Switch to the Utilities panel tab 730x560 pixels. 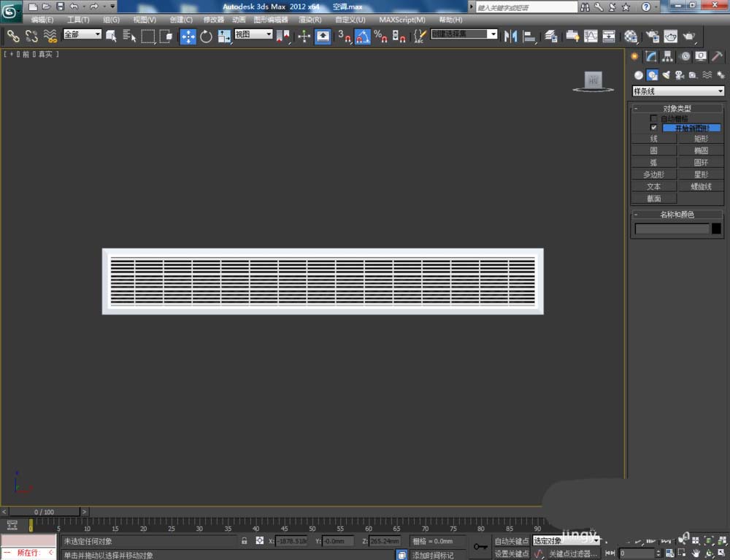[717, 56]
